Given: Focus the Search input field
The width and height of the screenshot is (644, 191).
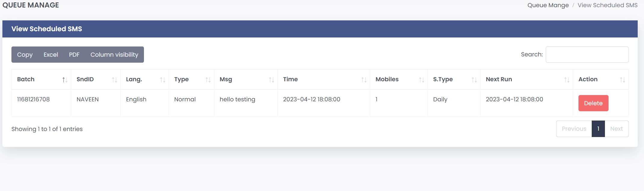Looking at the screenshot, I should click(x=587, y=55).
